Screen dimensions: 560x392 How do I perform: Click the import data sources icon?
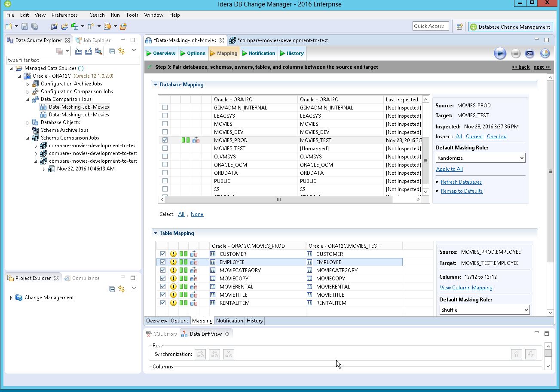click(78, 51)
